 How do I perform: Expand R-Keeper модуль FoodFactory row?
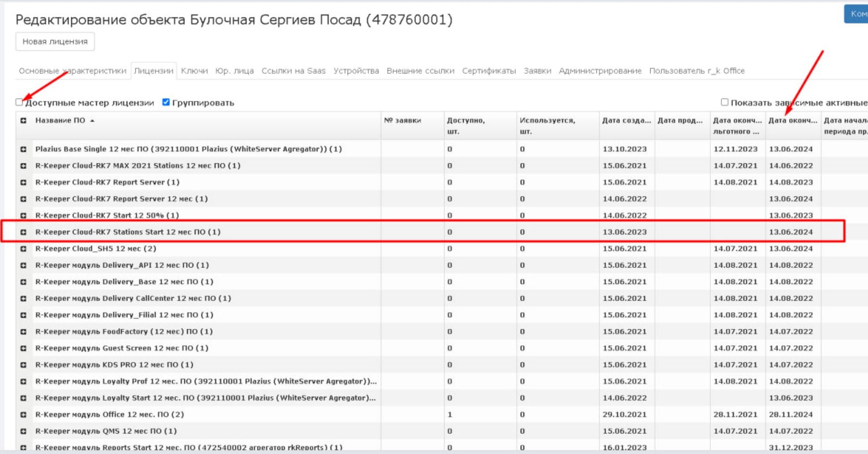tap(23, 332)
